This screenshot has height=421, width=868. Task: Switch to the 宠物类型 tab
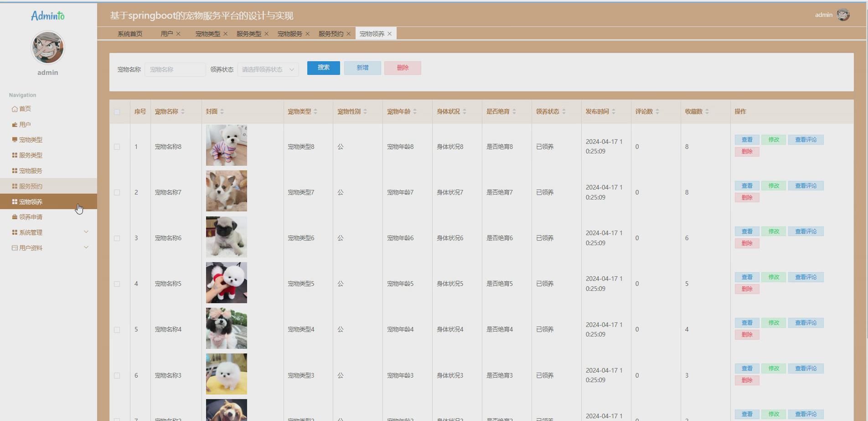[208, 34]
